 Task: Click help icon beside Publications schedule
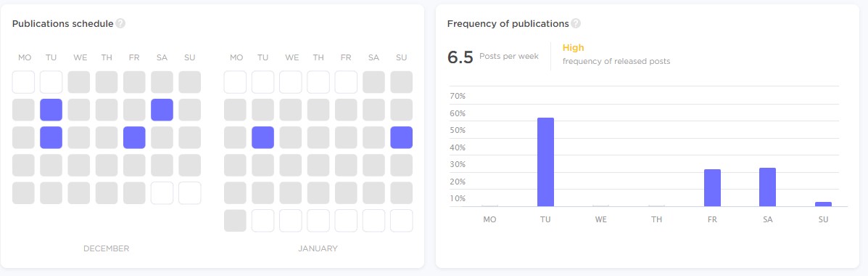click(120, 24)
